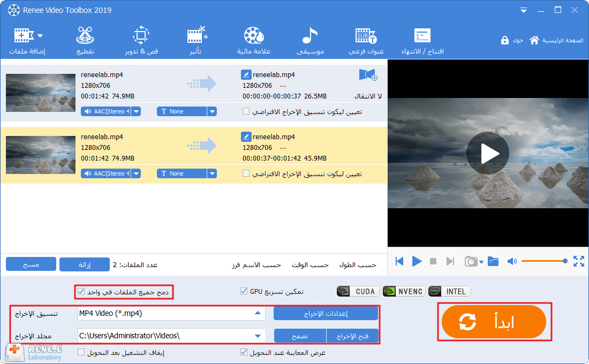Go to home page (الصفحة الرئيسية) icon
The height and width of the screenshot is (364, 589).
534,40
